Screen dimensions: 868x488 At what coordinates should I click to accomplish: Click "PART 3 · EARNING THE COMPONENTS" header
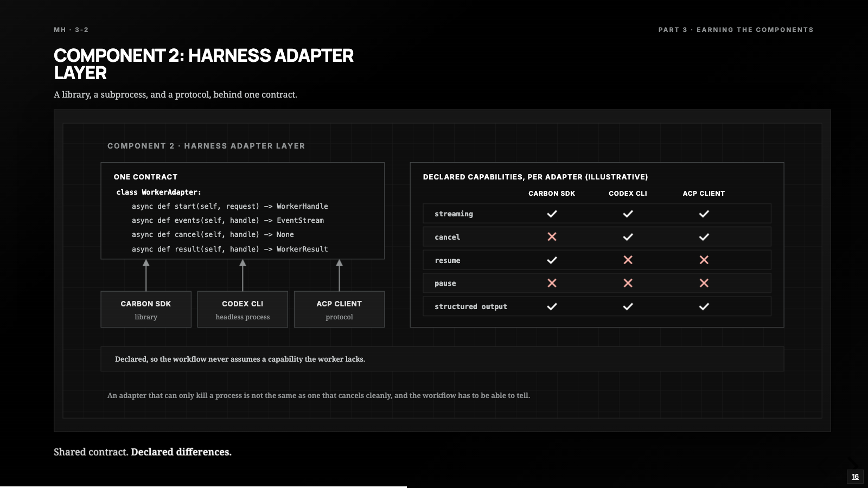[x=736, y=30]
